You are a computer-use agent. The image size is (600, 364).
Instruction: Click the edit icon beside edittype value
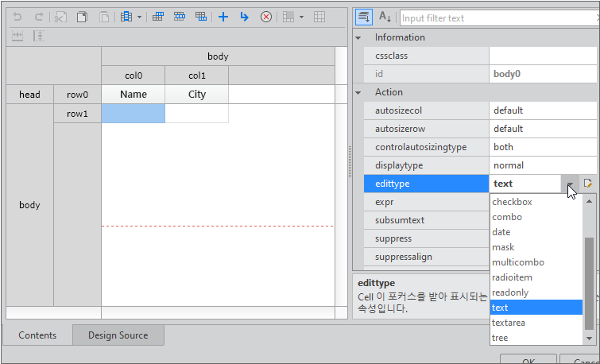[589, 184]
